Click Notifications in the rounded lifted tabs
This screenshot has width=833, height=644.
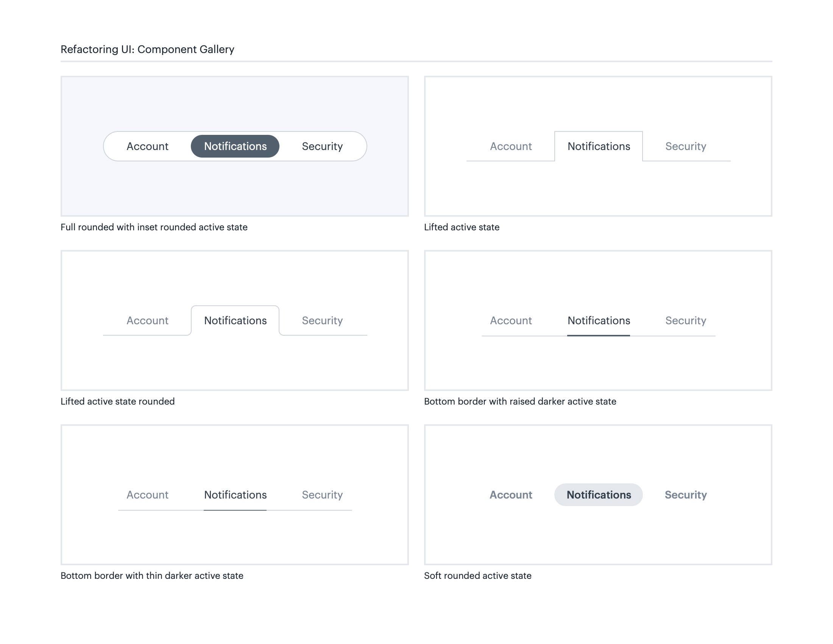click(235, 320)
